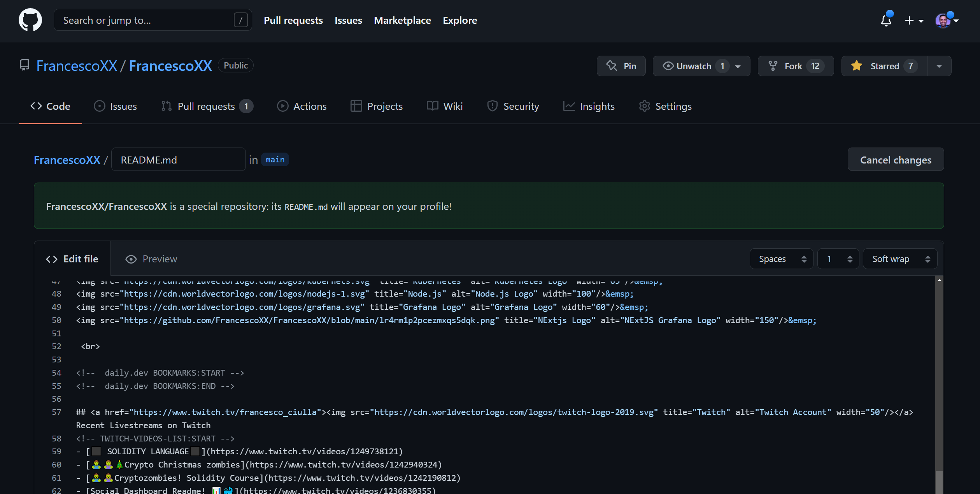Click the slash shortcut key icon in search
Image resolution: width=980 pixels, height=494 pixels.
click(x=240, y=20)
